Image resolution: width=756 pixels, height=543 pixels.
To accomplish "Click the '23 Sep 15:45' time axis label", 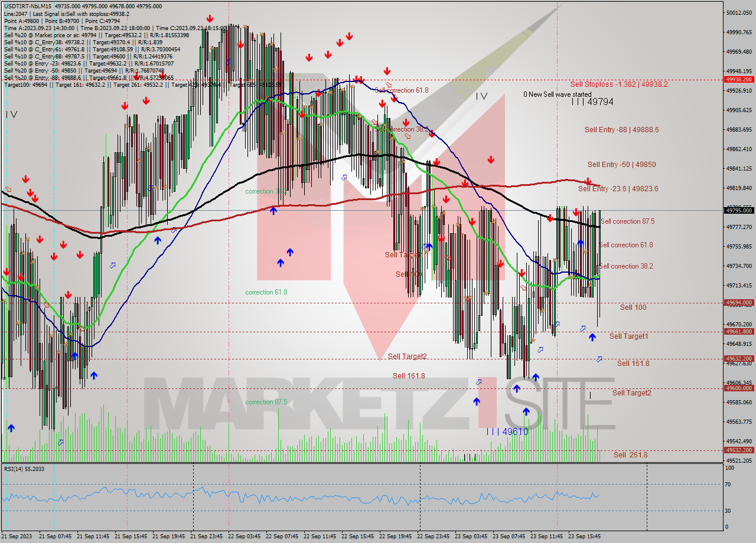I will click(584, 537).
